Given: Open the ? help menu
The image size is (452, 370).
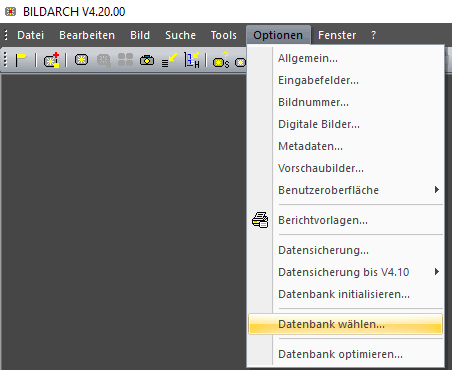Looking at the screenshot, I should click(374, 35).
